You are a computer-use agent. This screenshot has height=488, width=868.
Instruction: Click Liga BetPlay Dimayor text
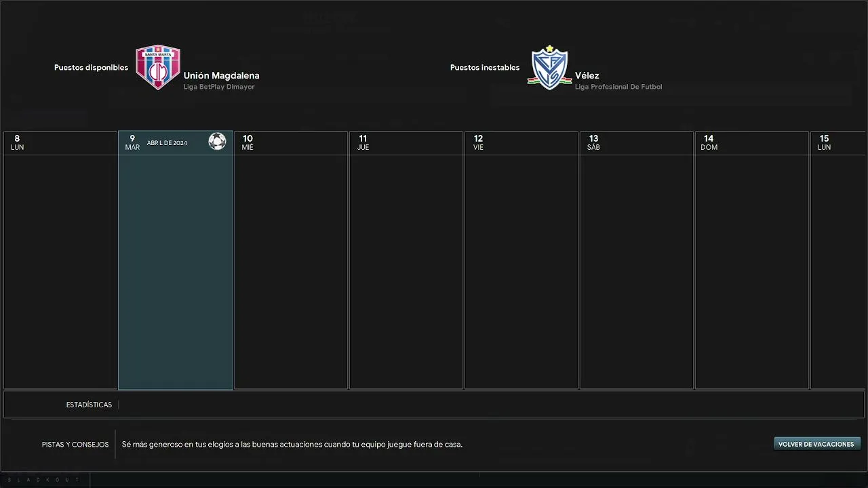click(219, 87)
